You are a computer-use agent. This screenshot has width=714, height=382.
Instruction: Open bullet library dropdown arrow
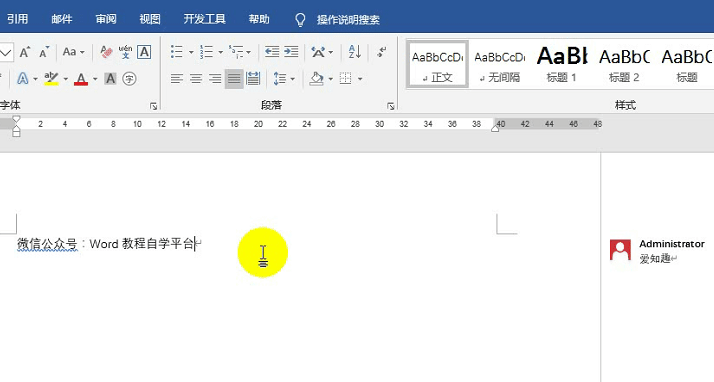(x=191, y=52)
